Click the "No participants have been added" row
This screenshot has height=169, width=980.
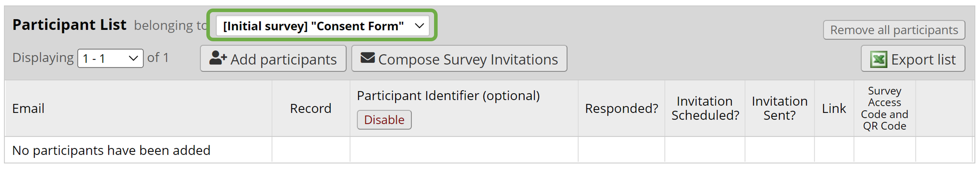(x=111, y=151)
